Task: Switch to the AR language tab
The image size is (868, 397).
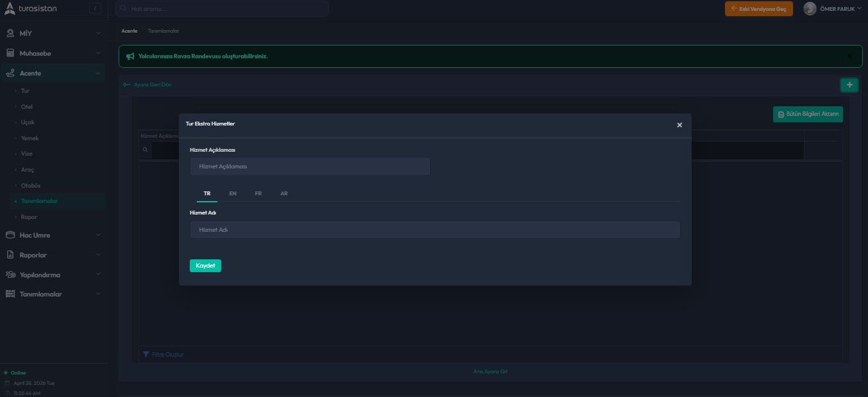Action: [284, 193]
